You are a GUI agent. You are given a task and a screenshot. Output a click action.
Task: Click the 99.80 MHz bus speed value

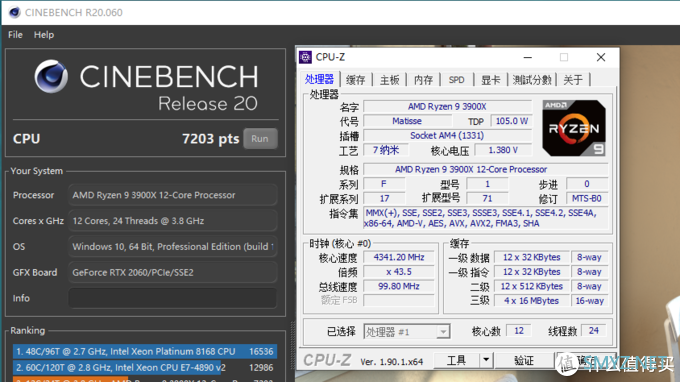[x=399, y=286]
